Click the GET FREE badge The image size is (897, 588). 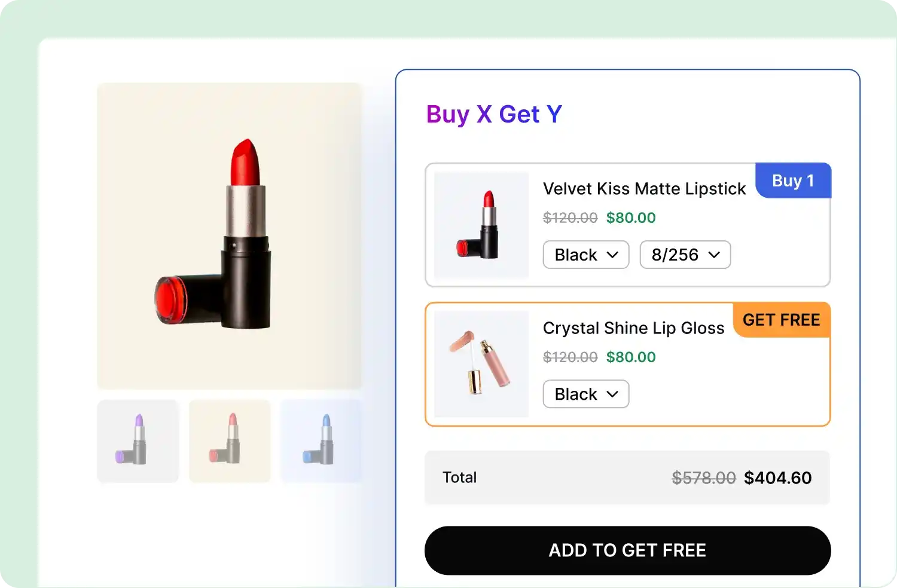tap(781, 320)
